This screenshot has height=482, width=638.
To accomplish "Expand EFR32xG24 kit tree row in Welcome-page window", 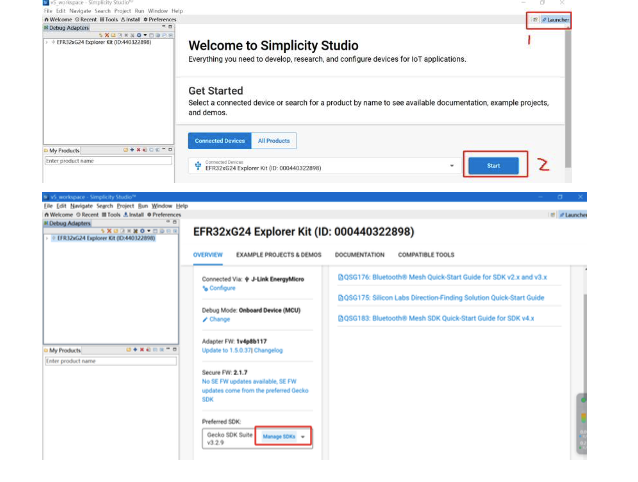I will pyautogui.click(x=47, y=42).
